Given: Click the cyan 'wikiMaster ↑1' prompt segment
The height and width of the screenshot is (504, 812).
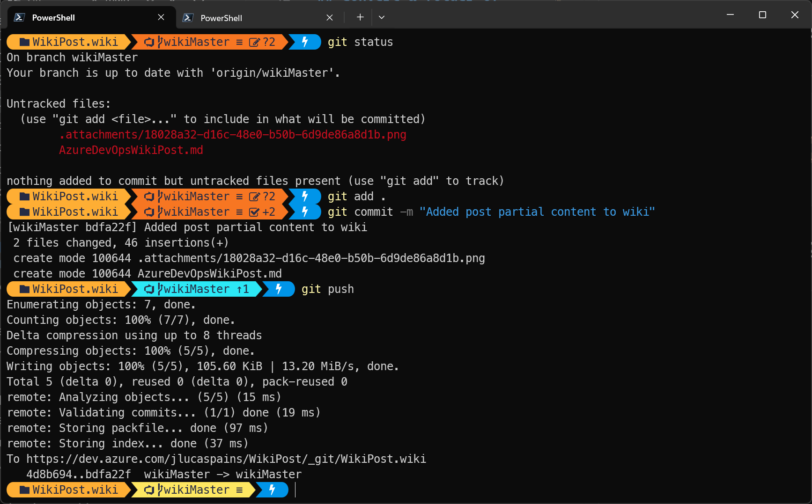Looking at the screenshot, I should click(197, 289).
